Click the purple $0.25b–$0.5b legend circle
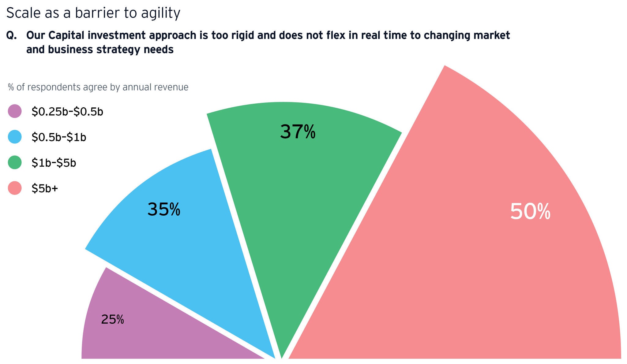 click(x=15, y=111)
